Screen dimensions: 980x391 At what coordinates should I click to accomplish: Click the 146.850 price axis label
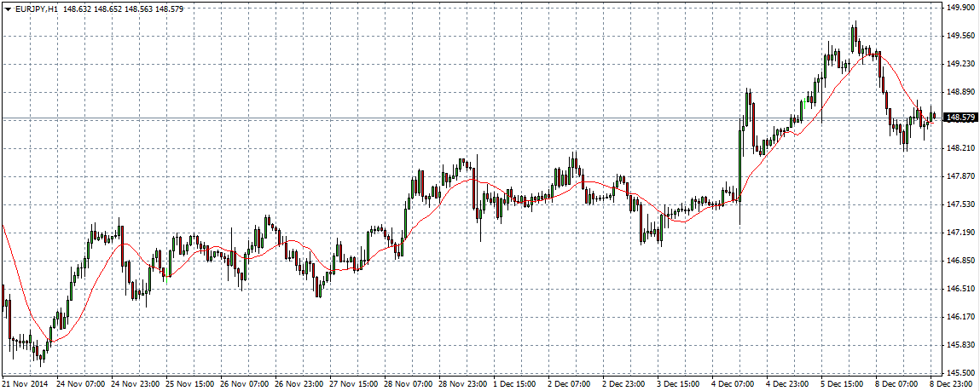click(960, 261)
